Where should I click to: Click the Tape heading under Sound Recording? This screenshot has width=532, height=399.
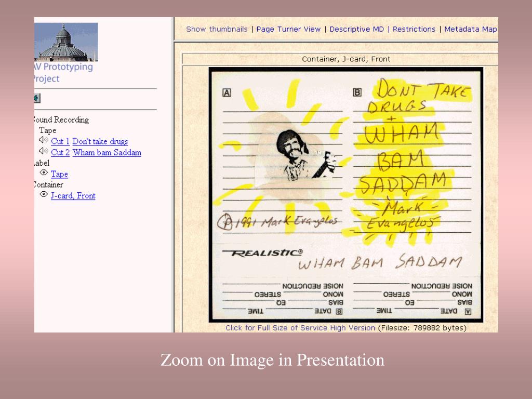47,130
